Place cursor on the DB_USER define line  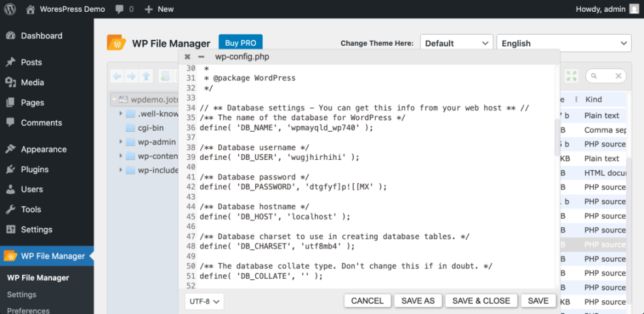pyautogui.click(x=279, y=157)
